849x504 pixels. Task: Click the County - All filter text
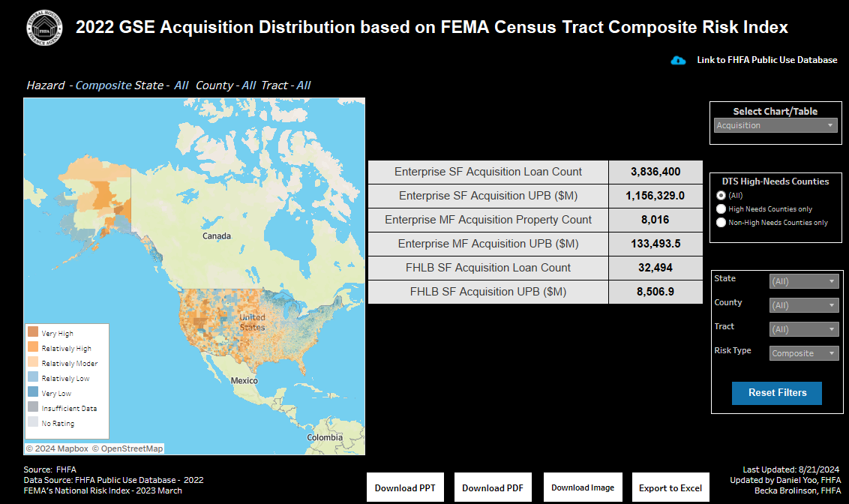[x=226, y=85]
